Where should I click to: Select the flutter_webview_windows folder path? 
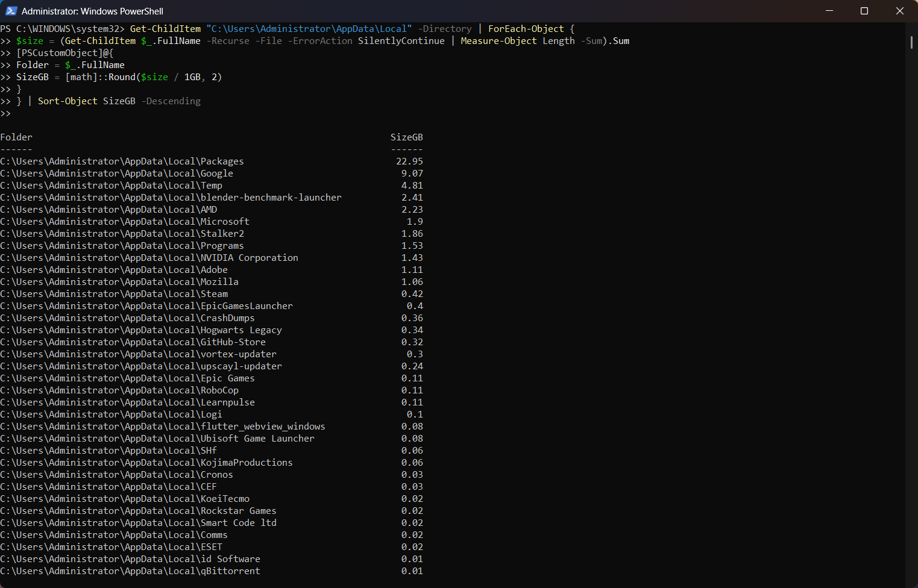coord(163,427)
